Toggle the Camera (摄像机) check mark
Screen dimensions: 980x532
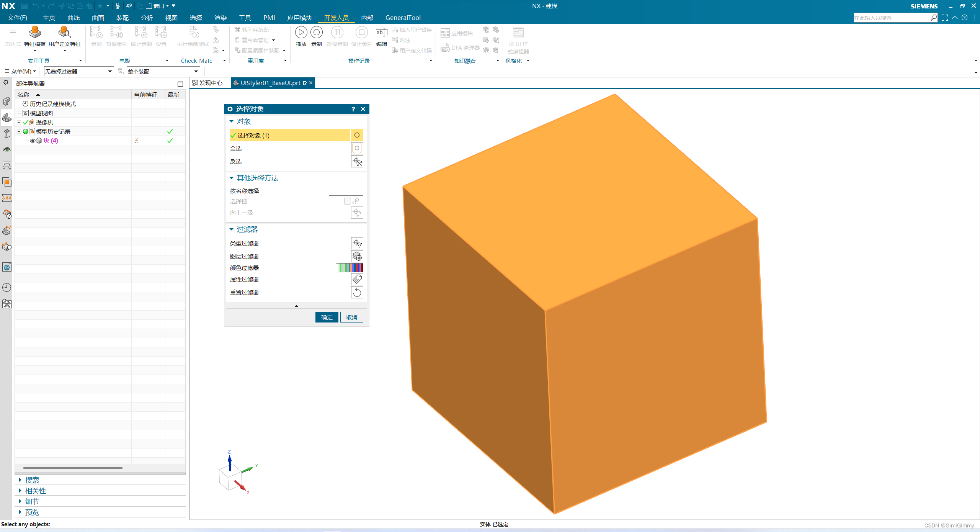26,122
